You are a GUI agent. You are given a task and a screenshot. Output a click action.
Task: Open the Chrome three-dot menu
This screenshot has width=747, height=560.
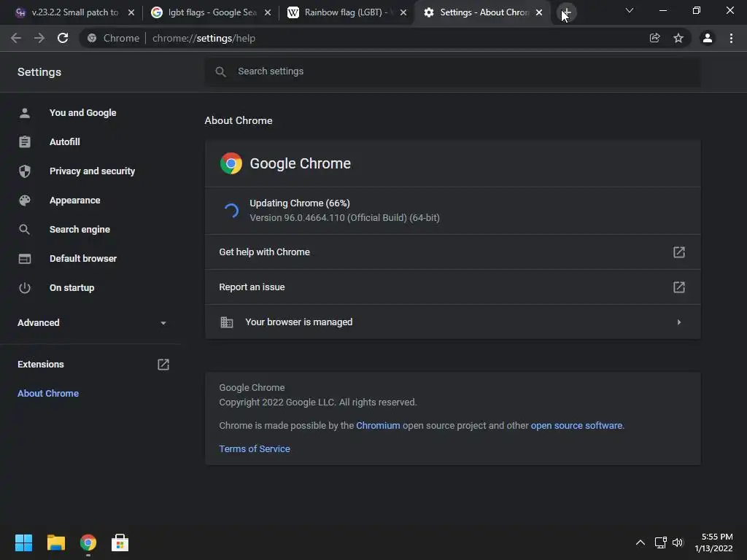click(x=731, y=38)
